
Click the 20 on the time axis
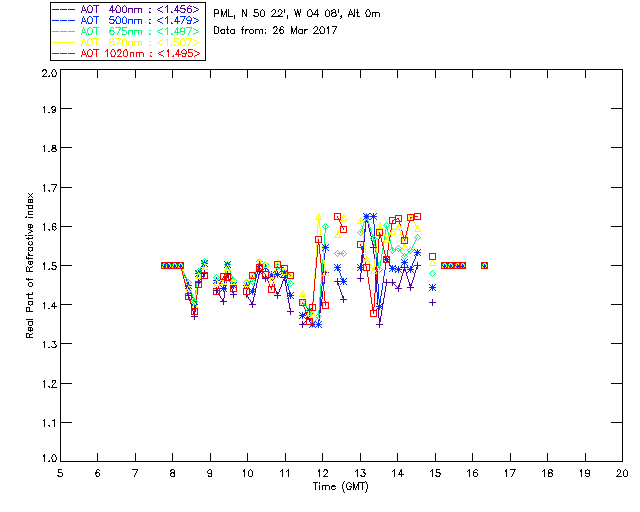point(622,473)
